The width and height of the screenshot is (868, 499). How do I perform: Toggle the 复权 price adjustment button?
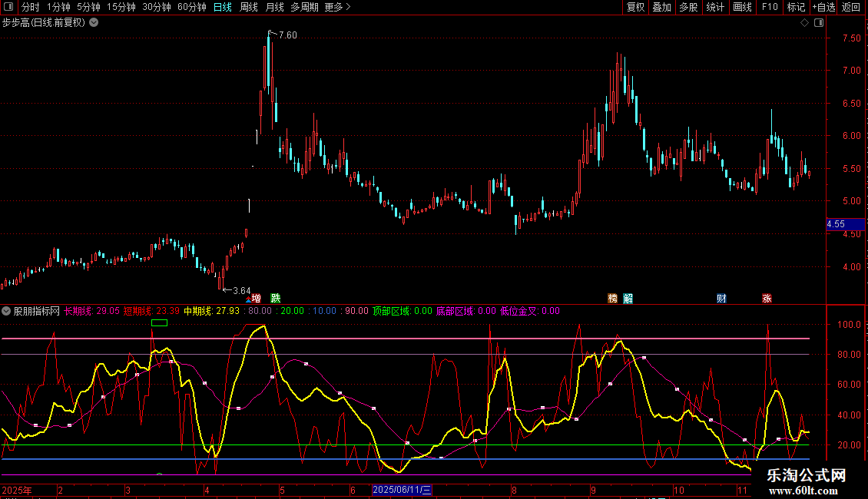pyautogui.click(x=635, y=7)
